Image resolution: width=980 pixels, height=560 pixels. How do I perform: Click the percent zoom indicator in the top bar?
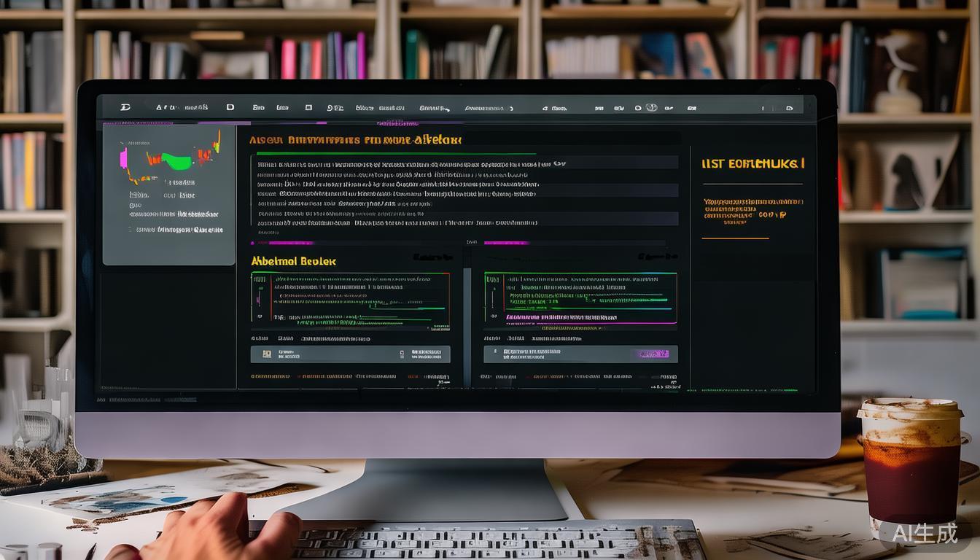[335, 107]
